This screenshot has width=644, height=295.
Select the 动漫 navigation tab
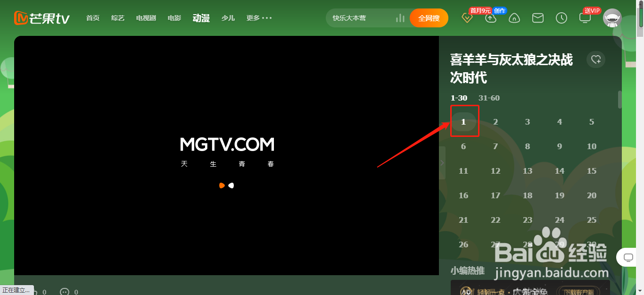[x=201, y=18]
